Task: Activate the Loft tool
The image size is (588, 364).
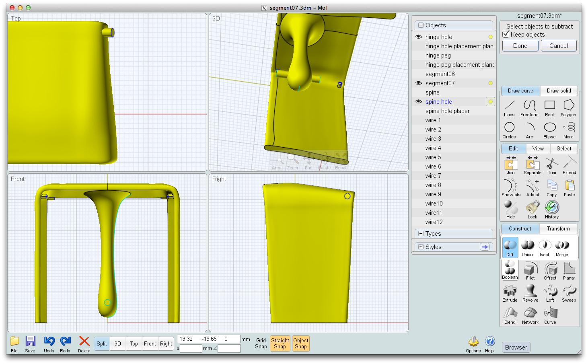Action: pos(550,293)
